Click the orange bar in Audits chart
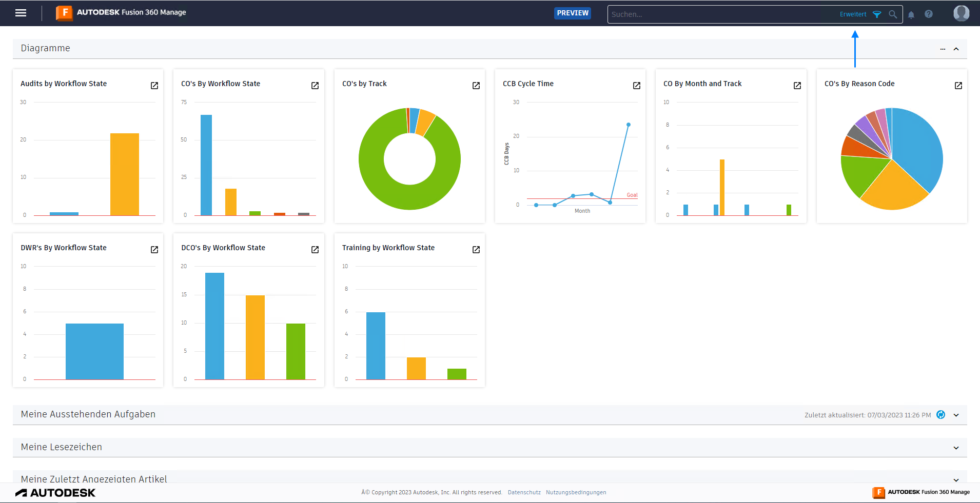Image resolution: width=980 pixels, height=503 pixels. tap(125, 174)
